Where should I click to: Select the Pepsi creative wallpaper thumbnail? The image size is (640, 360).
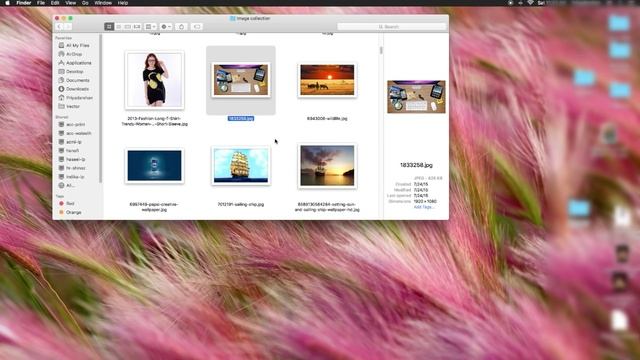coord(154,166)
